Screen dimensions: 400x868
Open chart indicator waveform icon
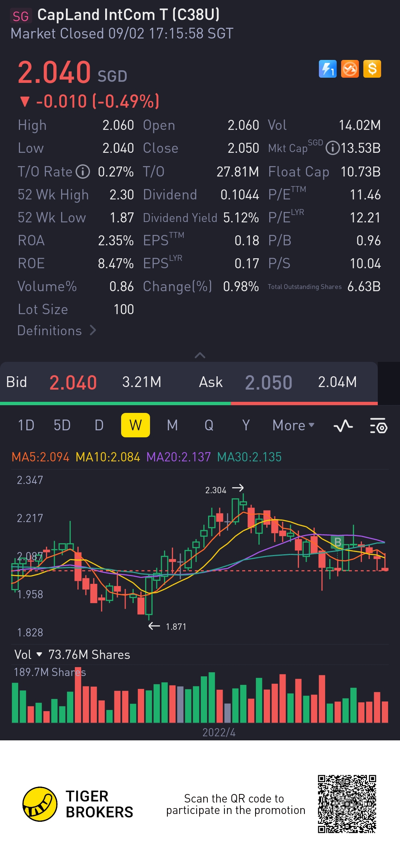[343, 425]
